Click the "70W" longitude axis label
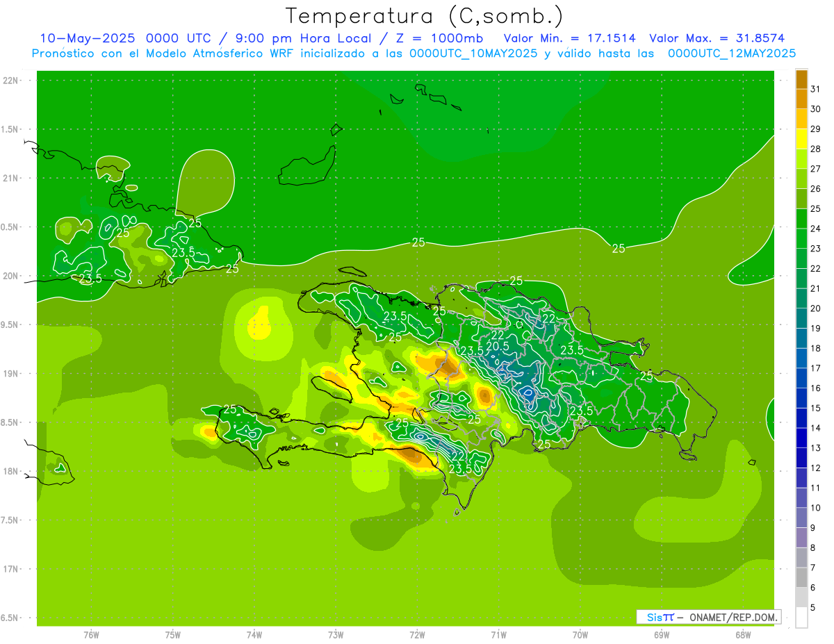Image resolution: width=834 pixels, height=644 pixels. tap(580, 635)
